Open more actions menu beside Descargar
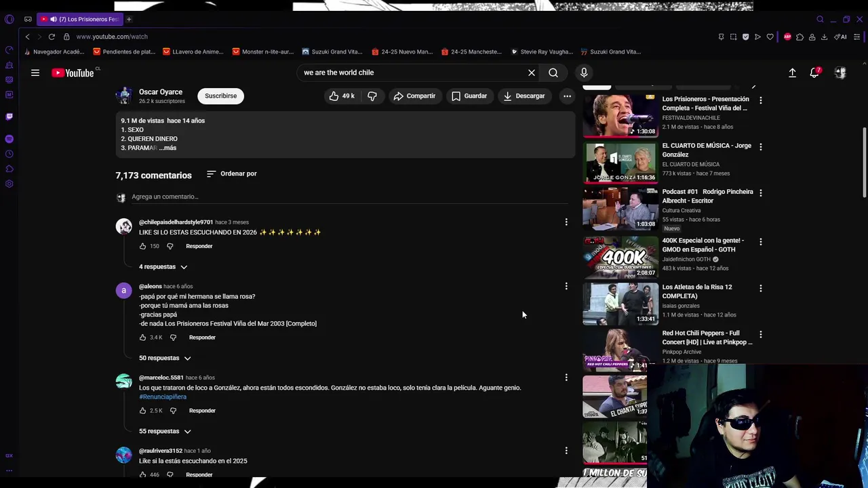The height and width of the screenshot is (488, 868). point(567,96)
